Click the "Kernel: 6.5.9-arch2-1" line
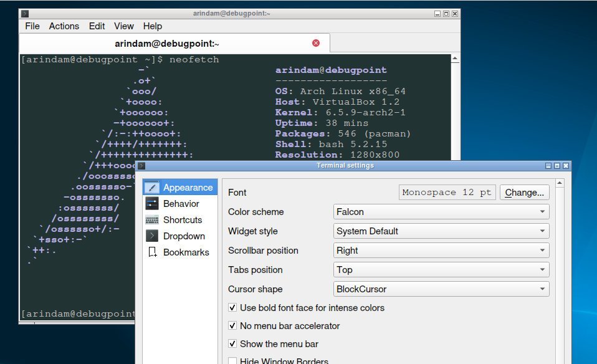The height and width of the screenshot is (364, 597). pyautogui.click(x=340, y=113)
